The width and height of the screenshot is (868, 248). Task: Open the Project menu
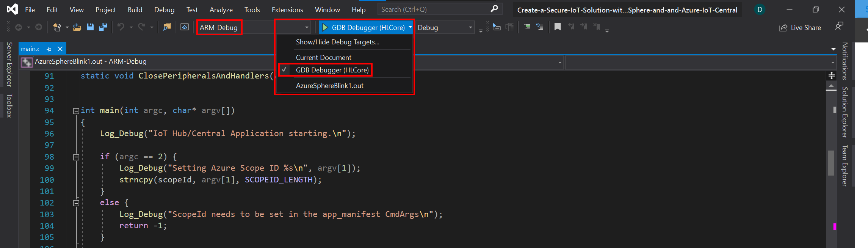click(106, 10)
